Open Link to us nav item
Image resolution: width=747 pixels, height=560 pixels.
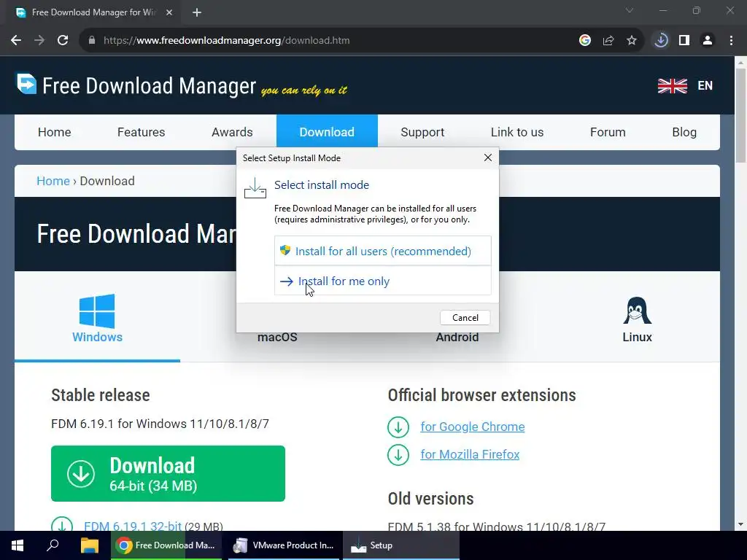517,132
